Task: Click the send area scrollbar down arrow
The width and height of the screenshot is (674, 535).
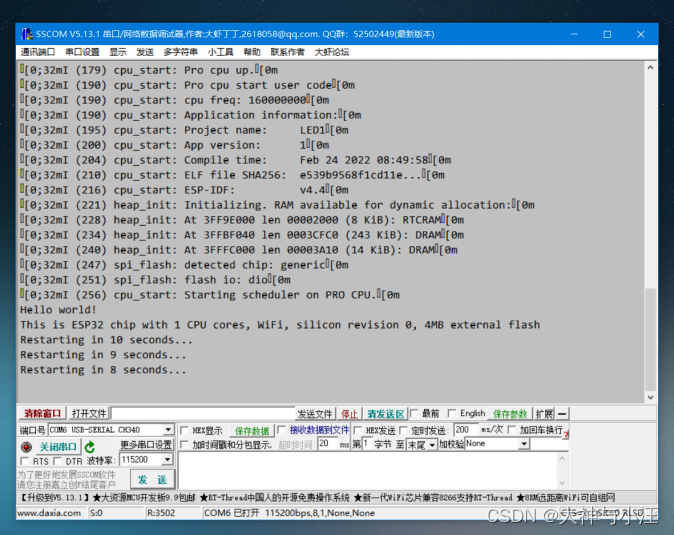Action: [562, 483]
